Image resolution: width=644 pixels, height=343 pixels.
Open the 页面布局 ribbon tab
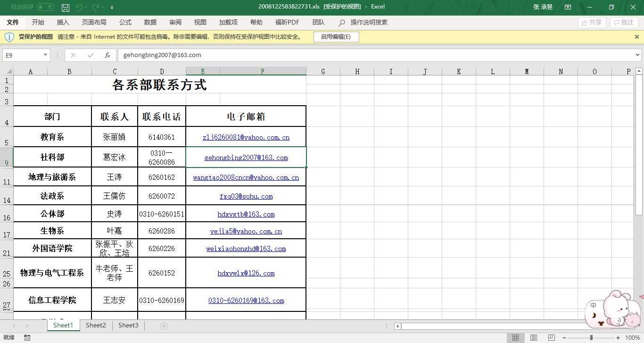94,22
